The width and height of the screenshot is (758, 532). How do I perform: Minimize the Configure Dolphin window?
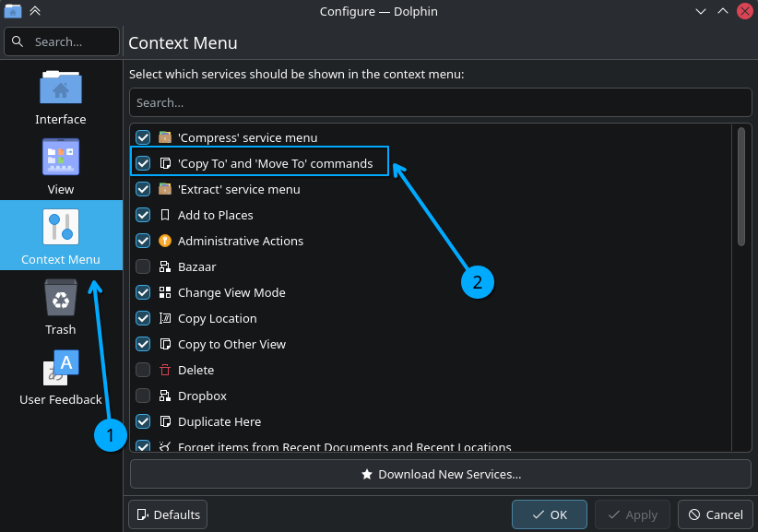tap(701, 11)
